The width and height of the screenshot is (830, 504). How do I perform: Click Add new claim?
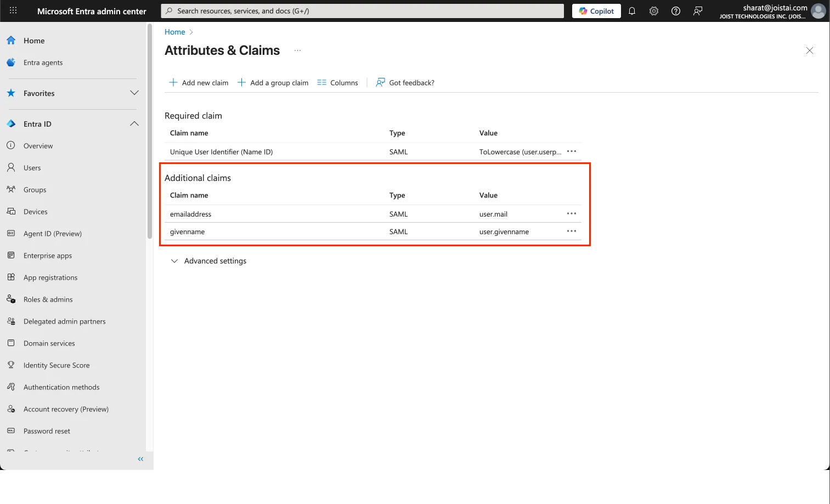click(x=199, y=83)
